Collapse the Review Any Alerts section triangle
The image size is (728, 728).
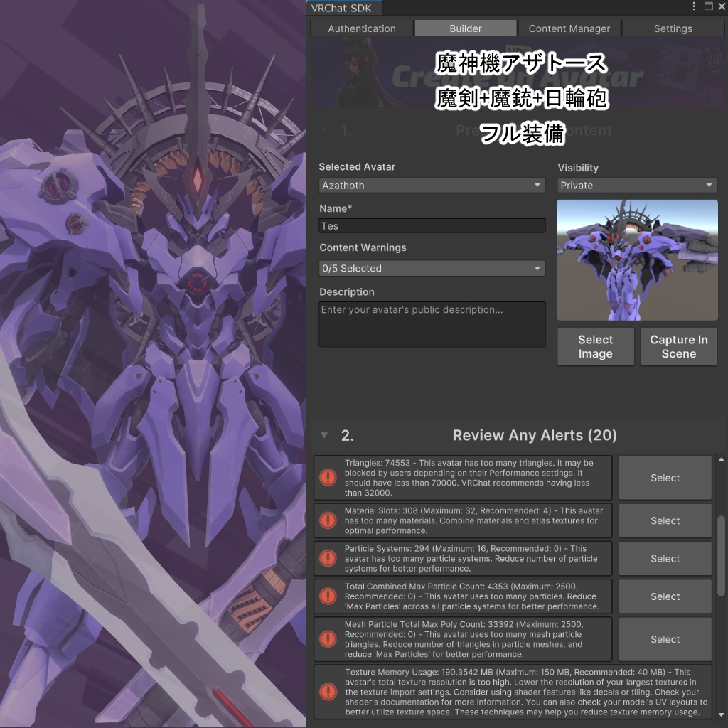324,435
